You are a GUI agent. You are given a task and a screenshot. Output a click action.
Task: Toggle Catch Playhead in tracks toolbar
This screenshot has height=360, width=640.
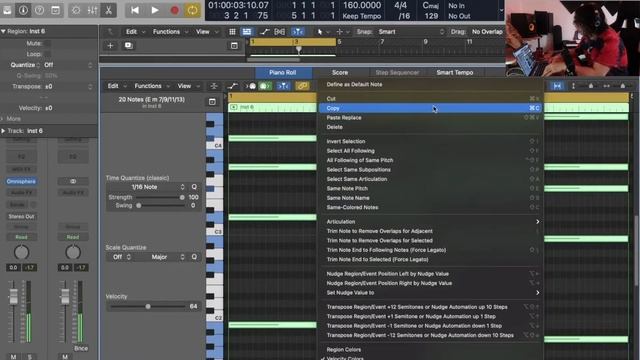[x=298, y=31]
